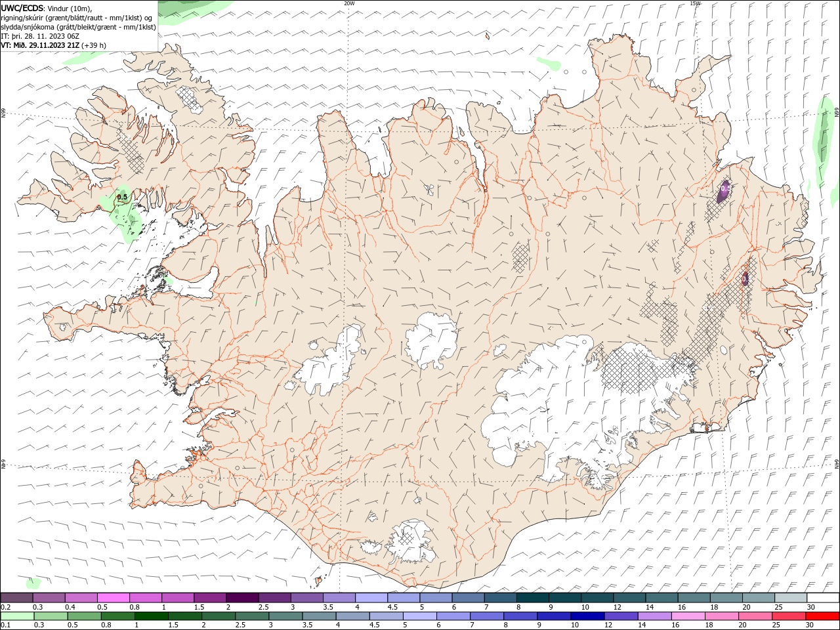Select the bright magenta 0.5 swatch in upper legend row
This screenshot has height=630, width=840.
point(114,598)
